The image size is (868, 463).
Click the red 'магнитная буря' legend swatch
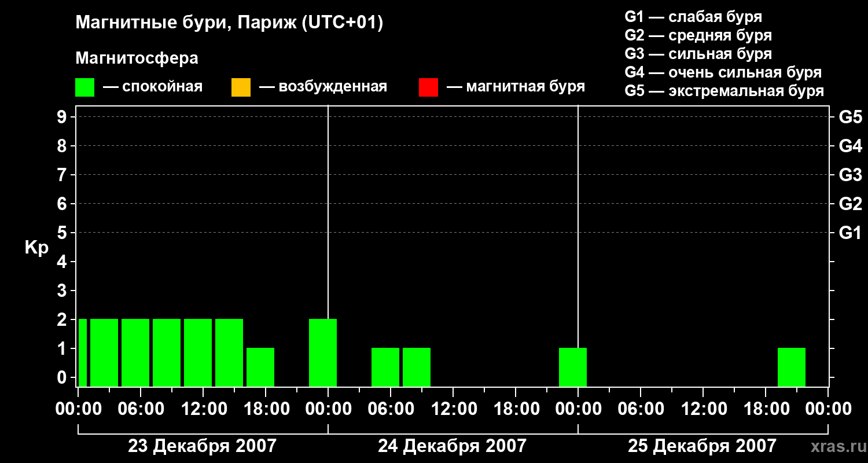pos(428,87)
